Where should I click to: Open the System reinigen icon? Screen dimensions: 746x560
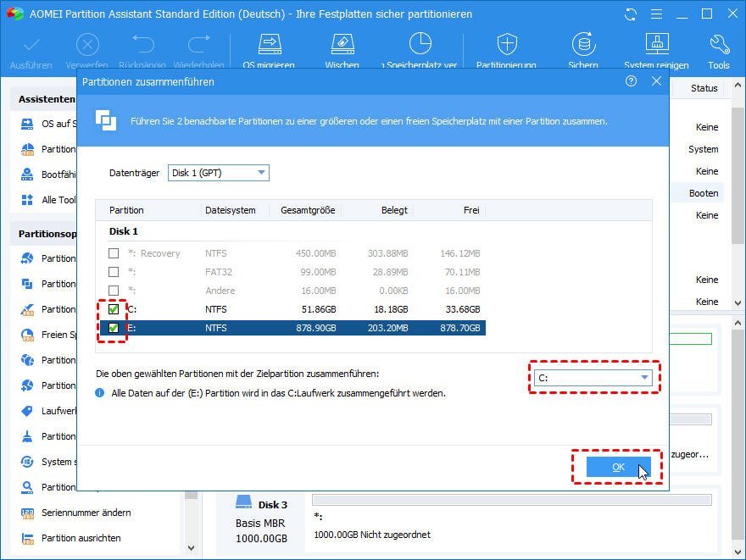657,44
